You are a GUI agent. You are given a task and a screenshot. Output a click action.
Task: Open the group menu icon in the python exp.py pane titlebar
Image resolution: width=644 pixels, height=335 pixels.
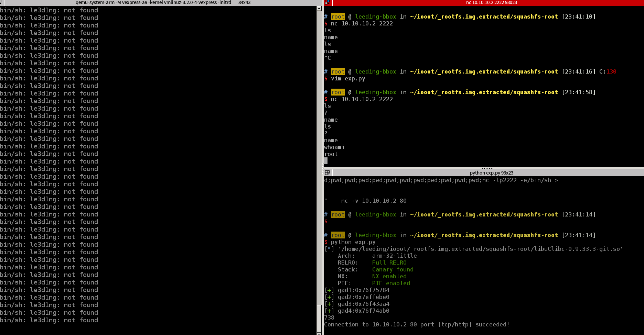327,172
